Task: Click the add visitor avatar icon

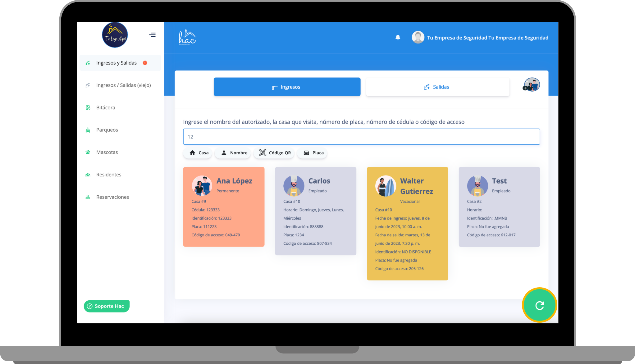Action: pos(532,85)
